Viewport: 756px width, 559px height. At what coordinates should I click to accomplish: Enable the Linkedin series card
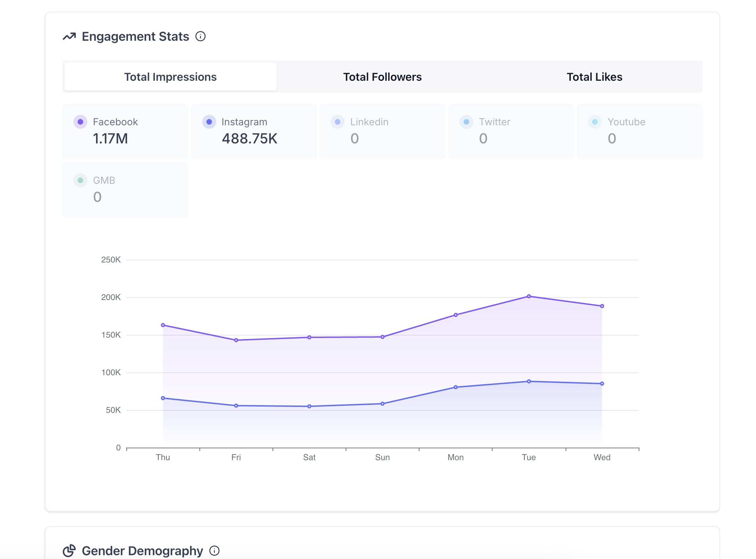pos(383,132)
